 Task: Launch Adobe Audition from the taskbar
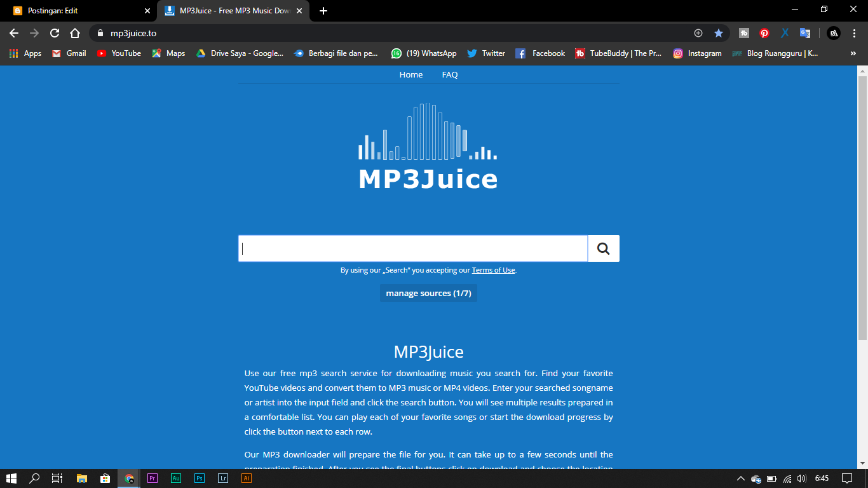[176, 478]
